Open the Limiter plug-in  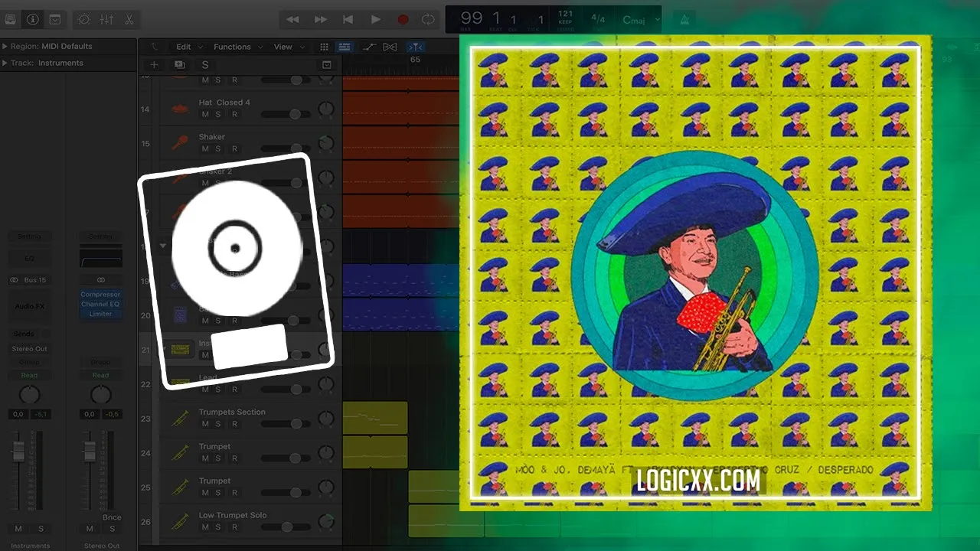click(101, 314)
